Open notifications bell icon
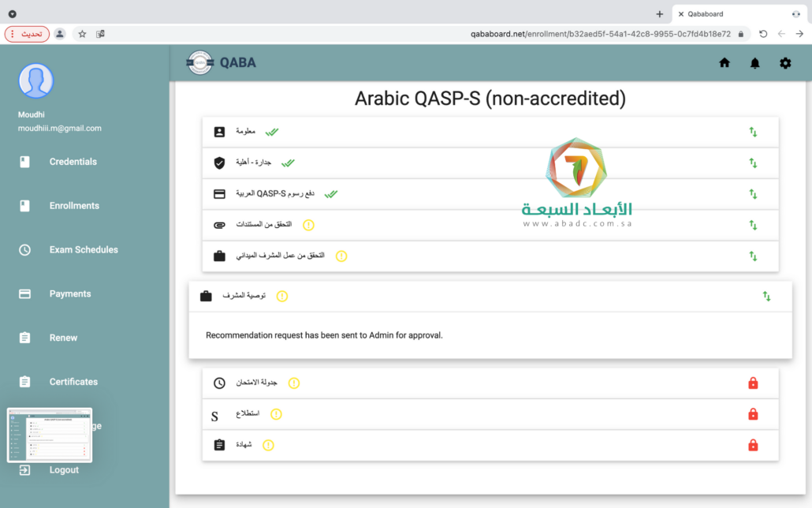The height and width of the screenshot is (508, 812). (754, 63)
